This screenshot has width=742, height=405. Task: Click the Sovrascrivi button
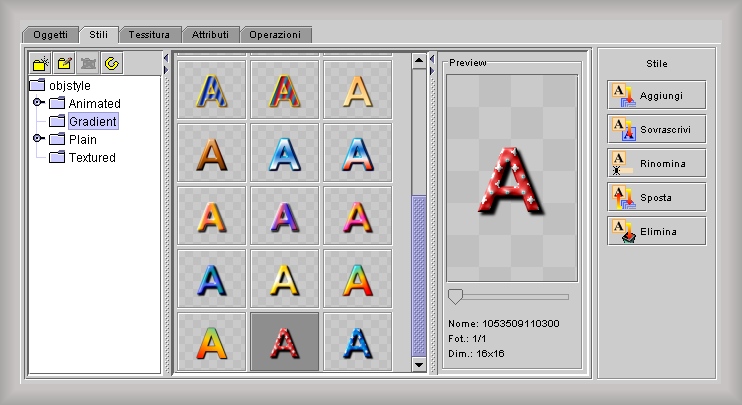pos(656,129)
